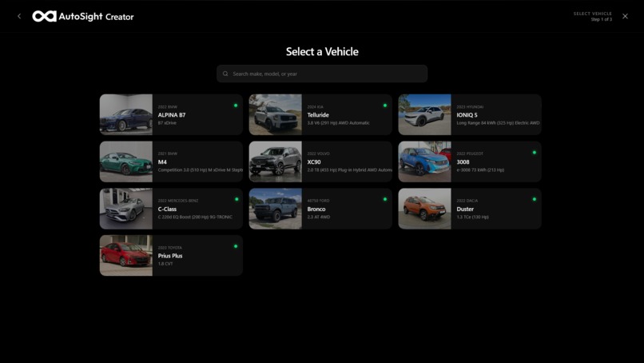Click the B7 xDrive trim text
The width and height of the screenshot is (644, 363).
point(167,123)
